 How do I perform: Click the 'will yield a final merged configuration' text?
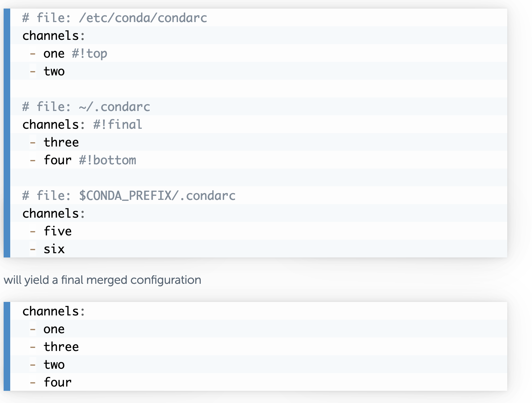click(x=103, y=280)
